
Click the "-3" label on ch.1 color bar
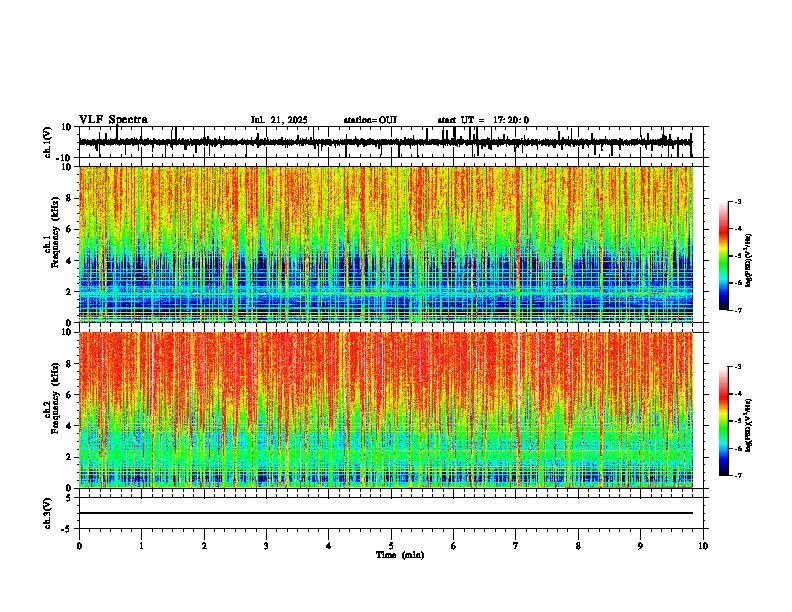pos(738,201)
